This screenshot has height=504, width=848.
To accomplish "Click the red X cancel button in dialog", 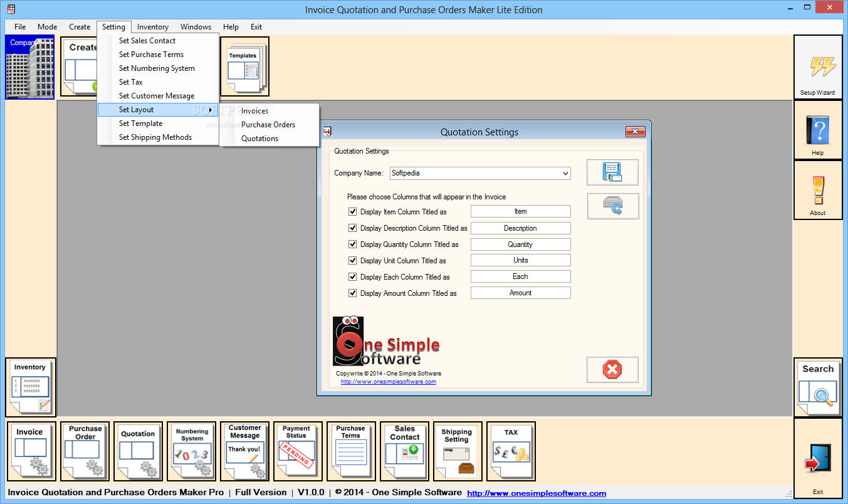I will [612, 370].
